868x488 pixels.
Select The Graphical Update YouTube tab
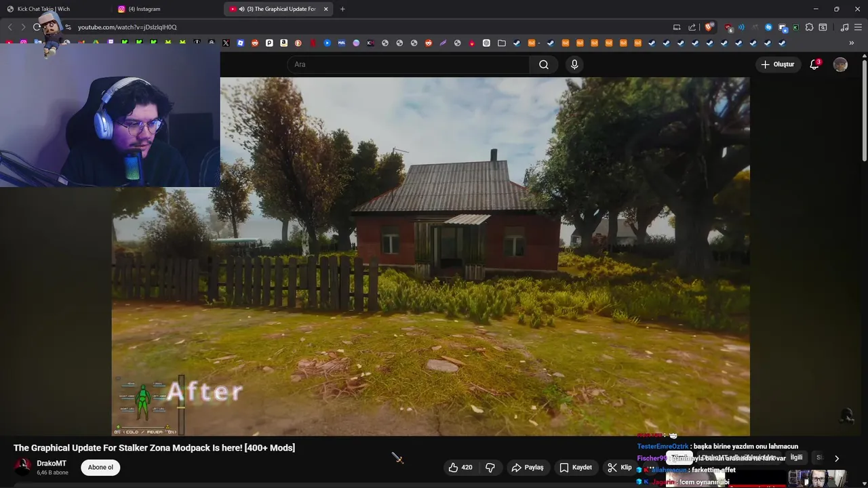278,9
